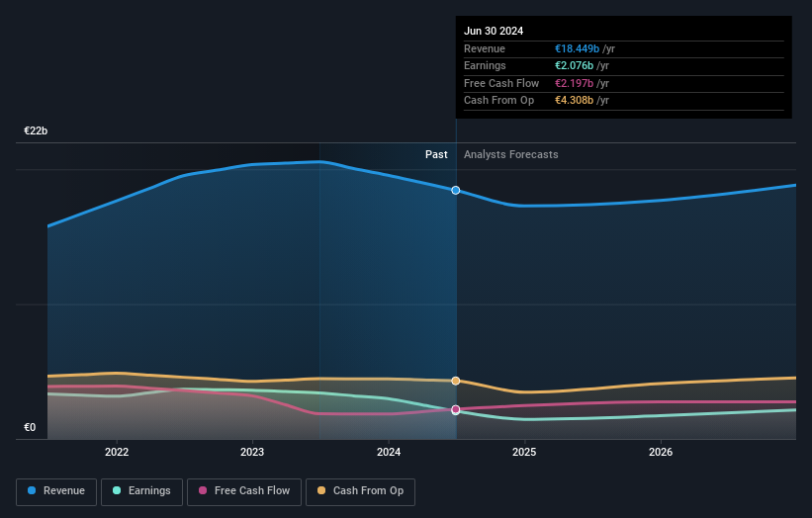
Task: Select the 2024 x-axis label
Action: coord(389,452)
